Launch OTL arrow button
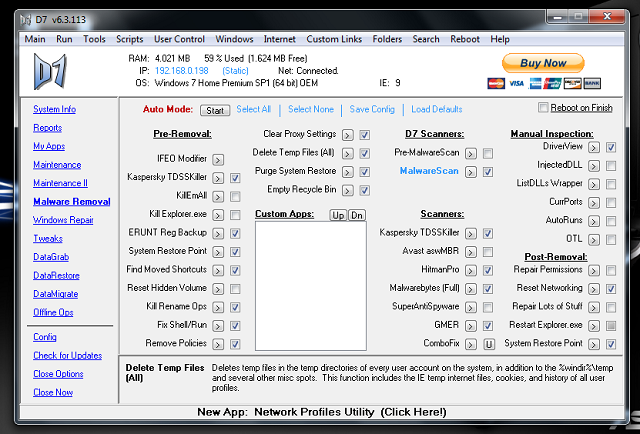 coord(594,240)
